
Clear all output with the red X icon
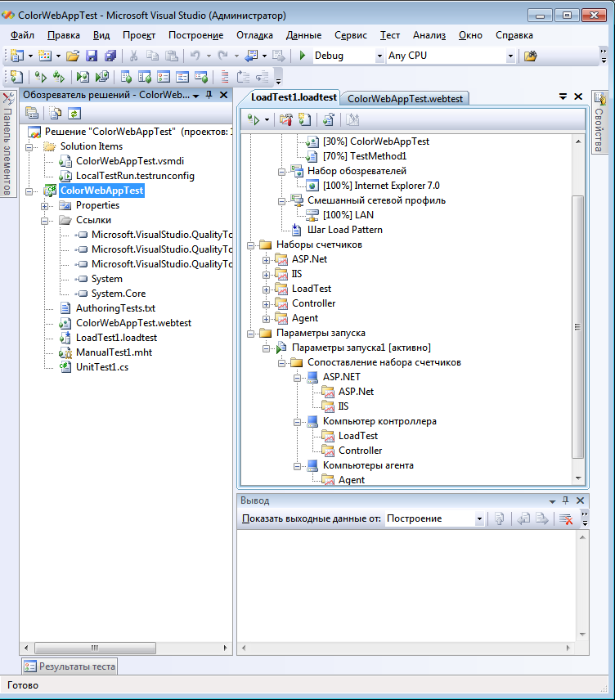tap(566, 518)
